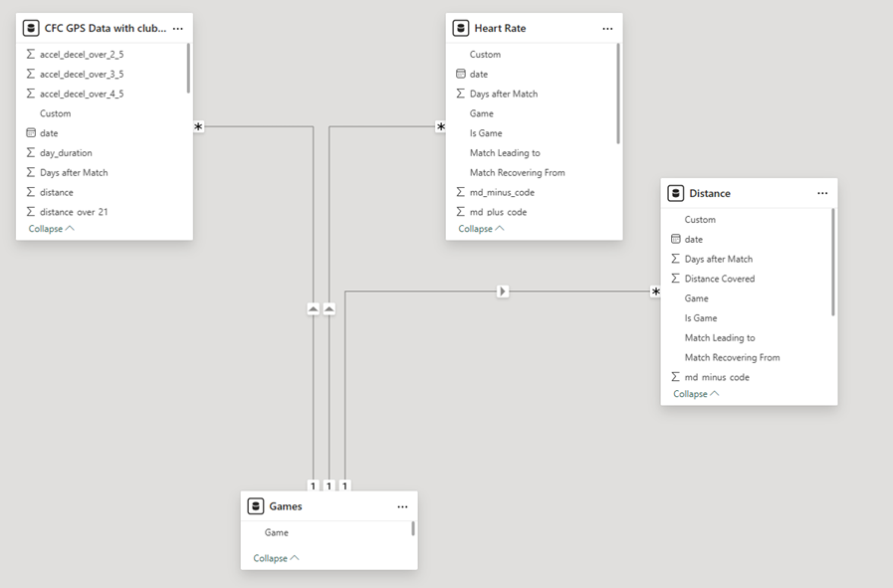Collapse the Heart Rate table fields
The height and width of the screenshot is (588, 893).
[481, 229]
